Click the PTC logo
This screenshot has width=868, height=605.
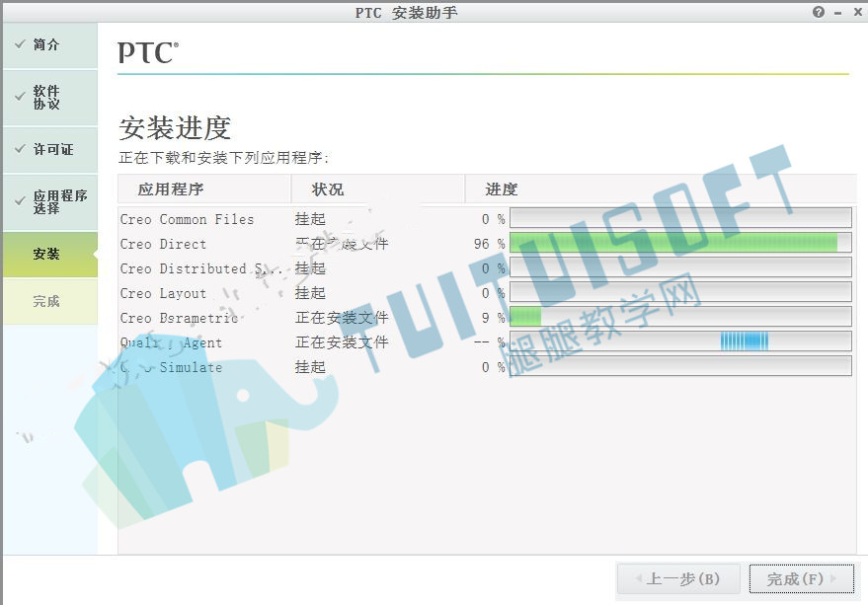147,52
